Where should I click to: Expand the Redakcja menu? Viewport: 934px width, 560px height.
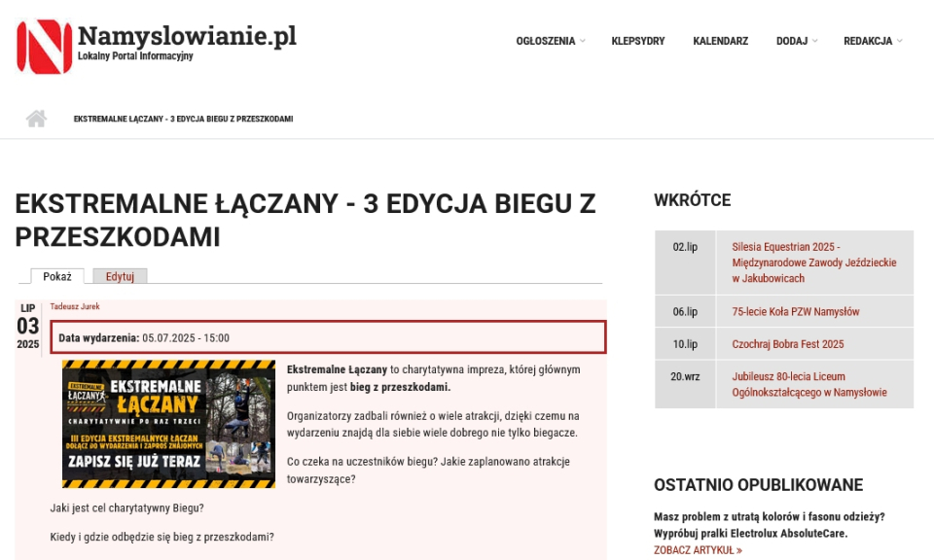(872, 41)
